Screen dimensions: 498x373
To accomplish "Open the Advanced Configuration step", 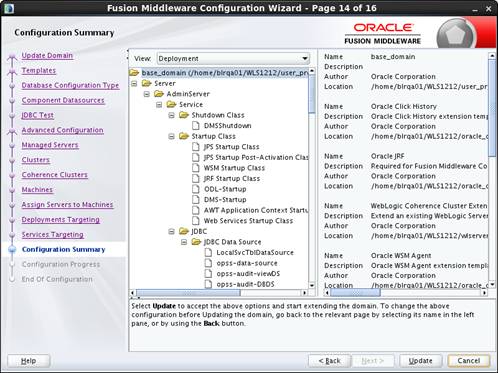I will (63, 130).
